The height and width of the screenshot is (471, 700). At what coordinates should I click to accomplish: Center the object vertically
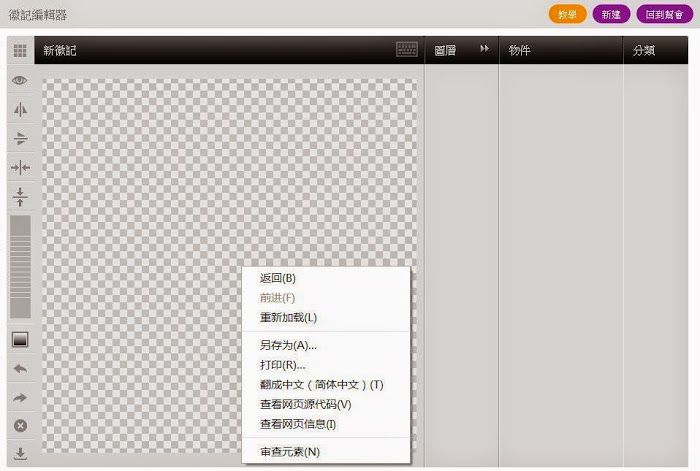20,197
